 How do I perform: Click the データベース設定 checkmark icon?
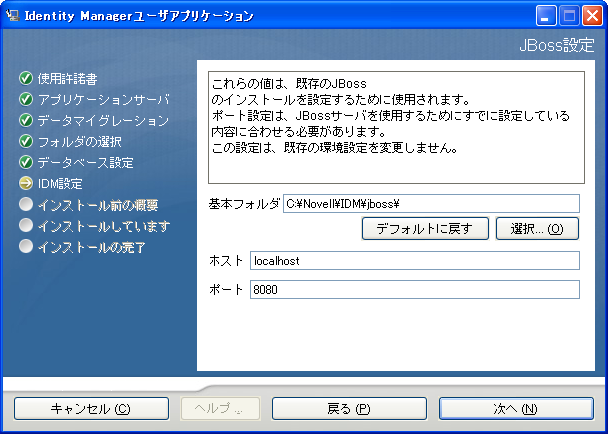[x=26, y=162]
